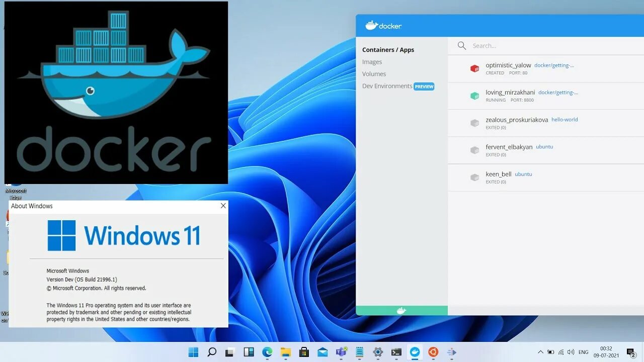The image size is (644, 362).
Task: Click the whale icon in Docker's green footer
Action: click(x=401, y=311)
